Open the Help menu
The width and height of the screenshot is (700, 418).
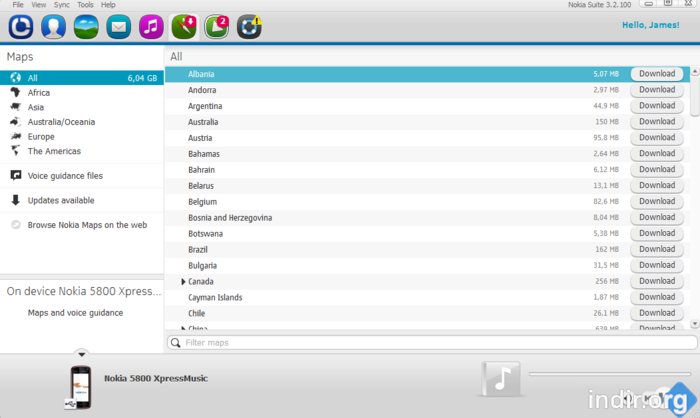click(x=108, y=5)
